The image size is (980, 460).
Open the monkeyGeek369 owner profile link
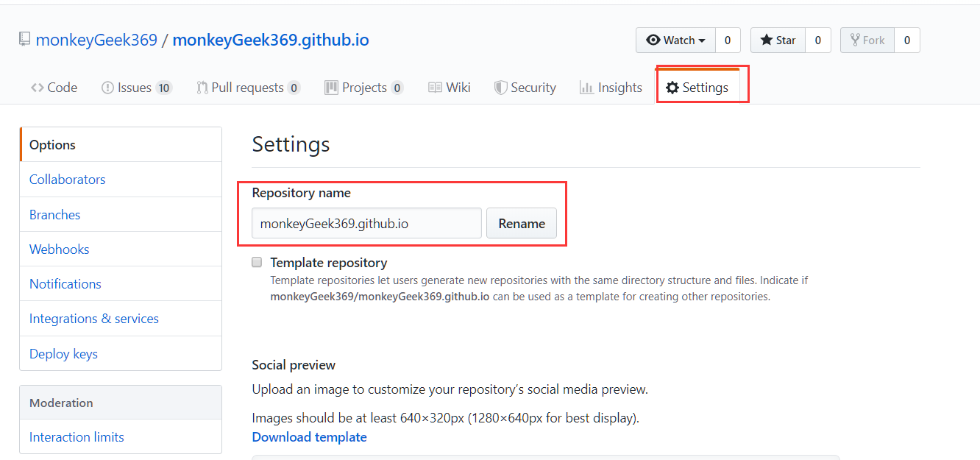pyautogui.click(x=96, y=40)
